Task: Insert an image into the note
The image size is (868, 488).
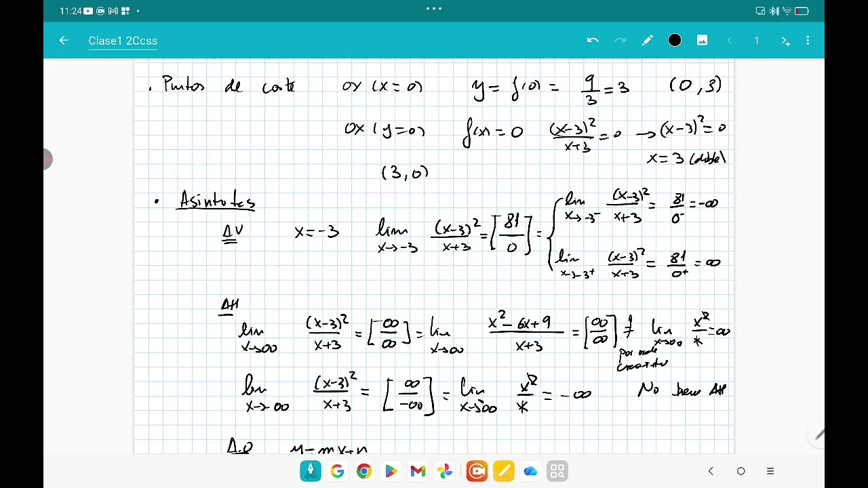Action: [702, 41]
